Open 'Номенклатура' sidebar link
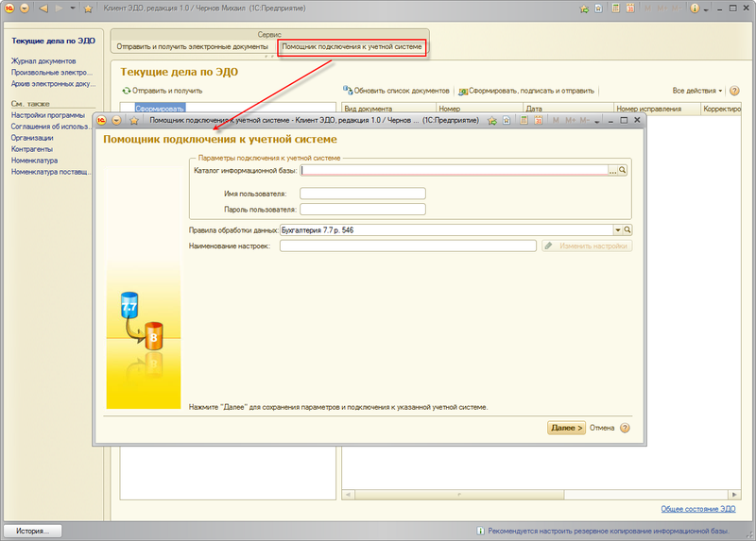This screenshot has height=541, width=756. tap(34, 161)
